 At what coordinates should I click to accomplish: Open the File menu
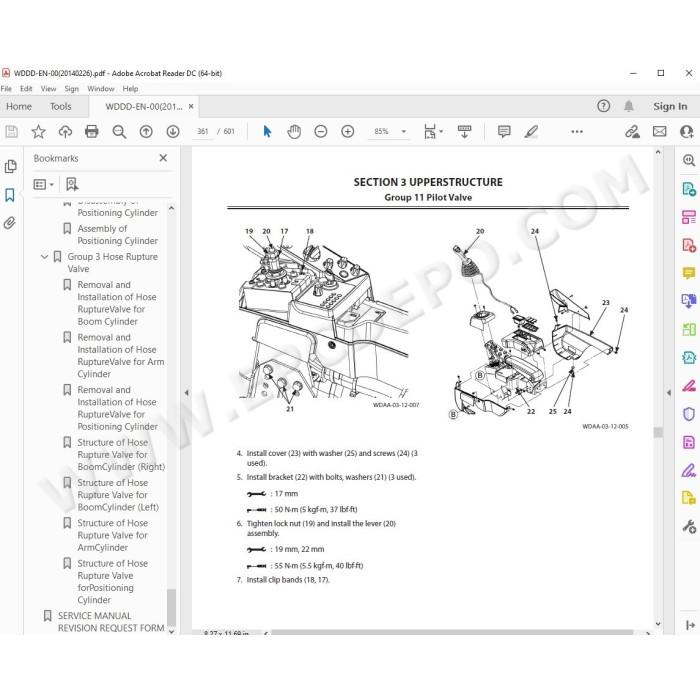point(6,89)
